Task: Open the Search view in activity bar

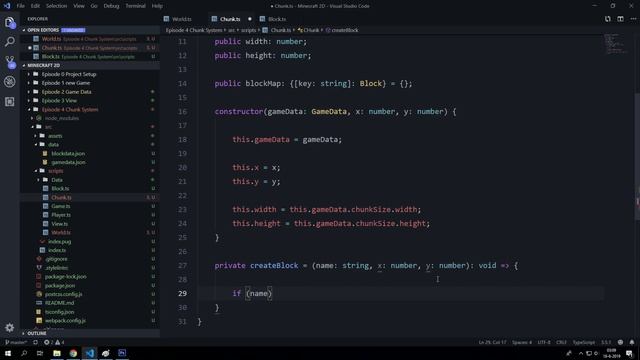Action: 10,42
